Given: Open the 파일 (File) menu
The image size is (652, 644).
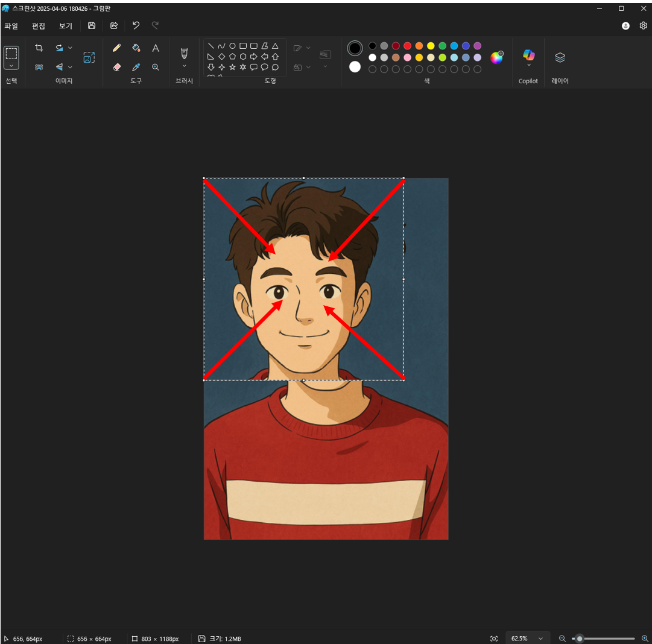Looking at the screenshot, I should [x=11, y=26].
